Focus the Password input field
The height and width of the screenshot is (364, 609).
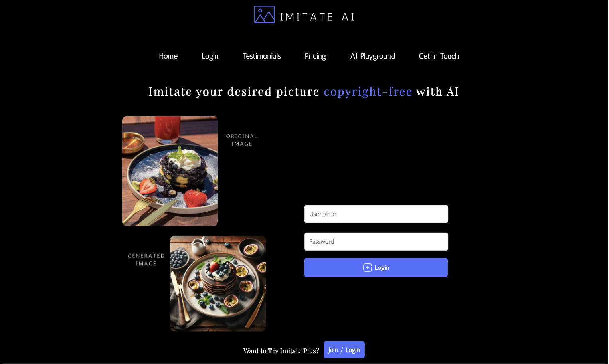point(376,242)
